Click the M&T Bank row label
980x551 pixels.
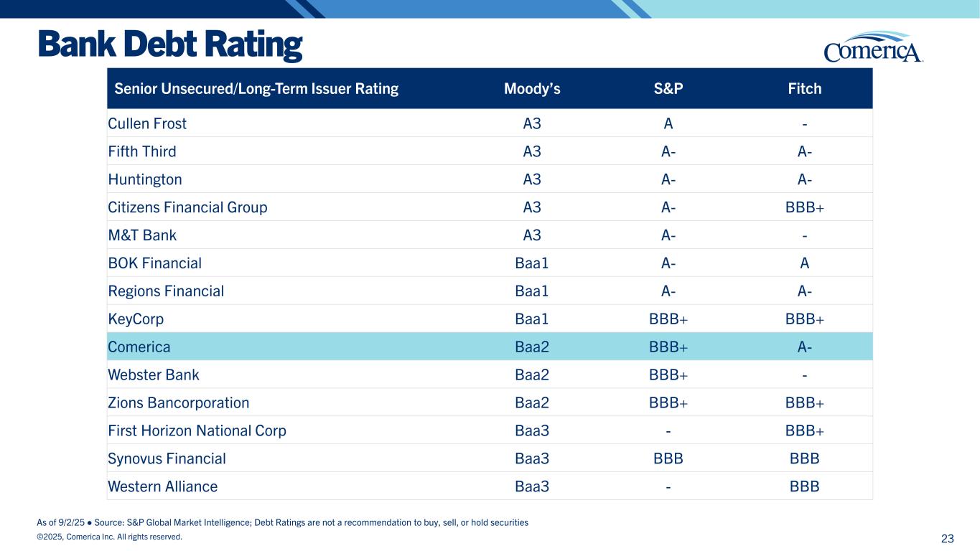point(142,235)
